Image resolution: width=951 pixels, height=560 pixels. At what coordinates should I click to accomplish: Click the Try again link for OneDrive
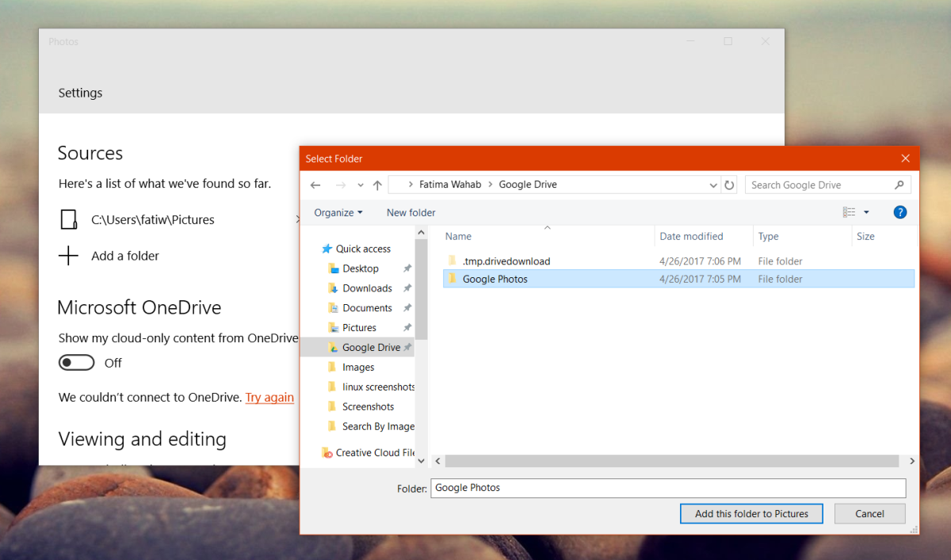click(x=269, y=398)
